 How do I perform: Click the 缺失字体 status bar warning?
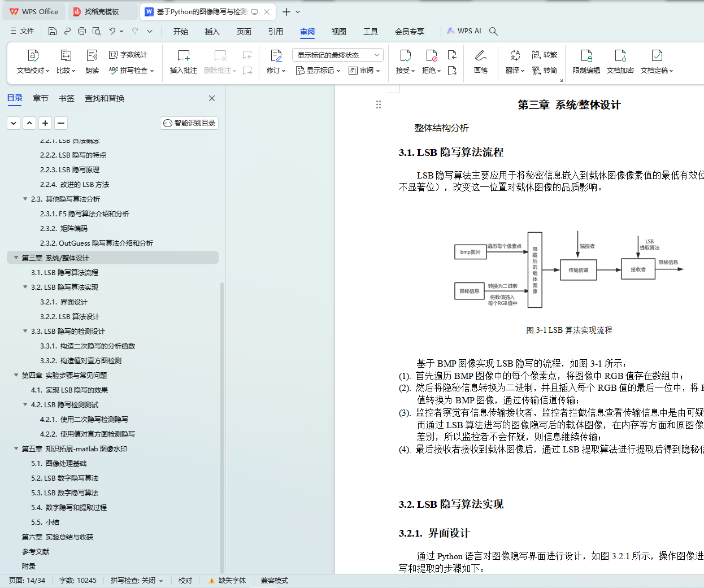click(x=227, y=581)
